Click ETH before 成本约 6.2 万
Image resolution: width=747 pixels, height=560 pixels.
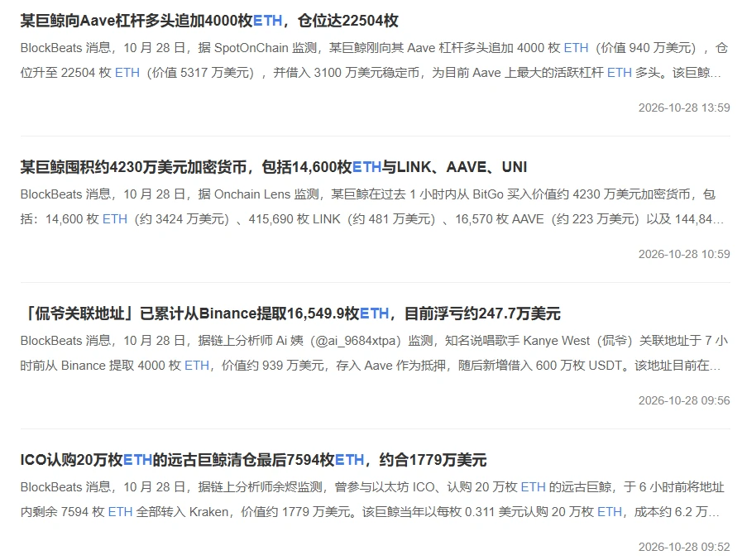pyautogui.click(x=610, y=511)
